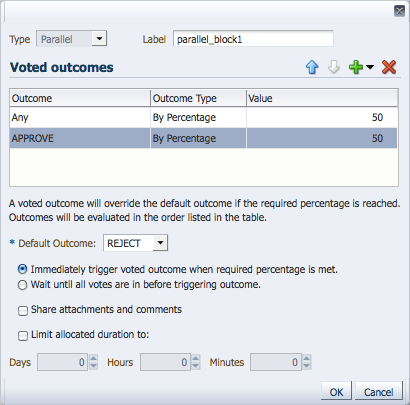Select Immediately trigger voted outcome radio
The image size is (410, 405).
tap(22, 269)
